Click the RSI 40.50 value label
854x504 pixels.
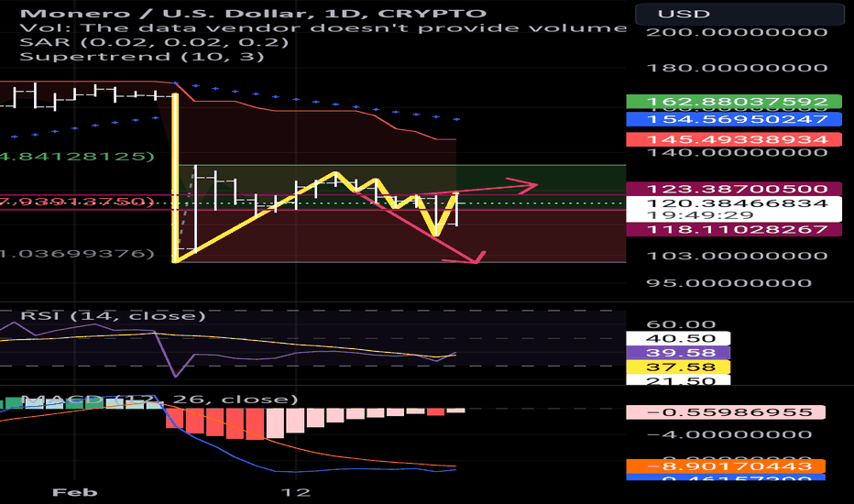(679, 338)
